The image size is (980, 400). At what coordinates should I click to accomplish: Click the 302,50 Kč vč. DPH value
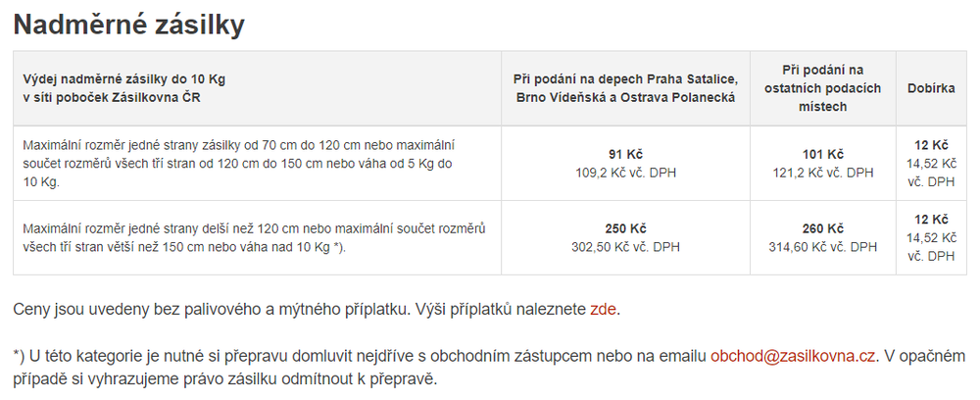point(624,247)
